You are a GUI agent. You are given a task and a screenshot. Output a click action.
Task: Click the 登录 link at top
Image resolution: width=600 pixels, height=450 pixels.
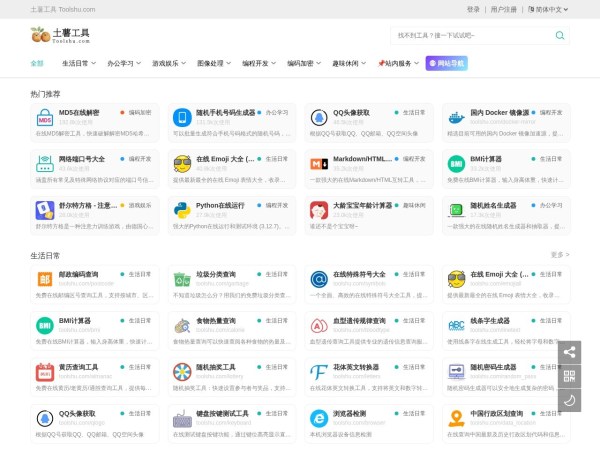pyautogui.click(x=473, y=9)
